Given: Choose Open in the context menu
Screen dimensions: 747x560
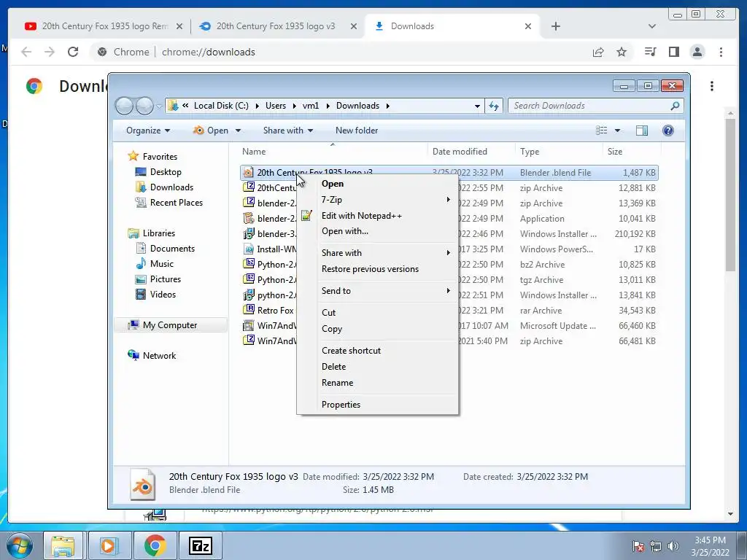Looking at the screenshot, I should pyautogui.click(x=333, y=184).
